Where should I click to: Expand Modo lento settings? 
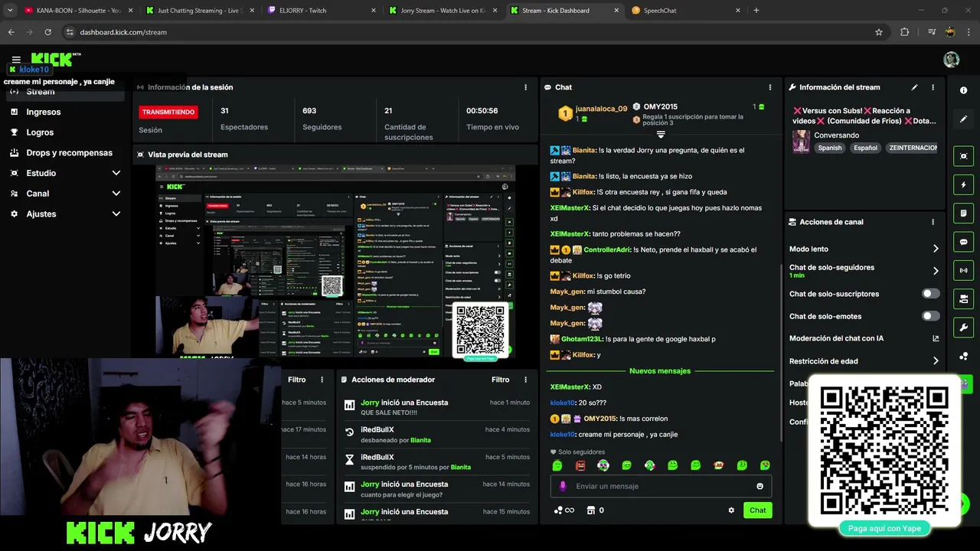click(936, 249)
